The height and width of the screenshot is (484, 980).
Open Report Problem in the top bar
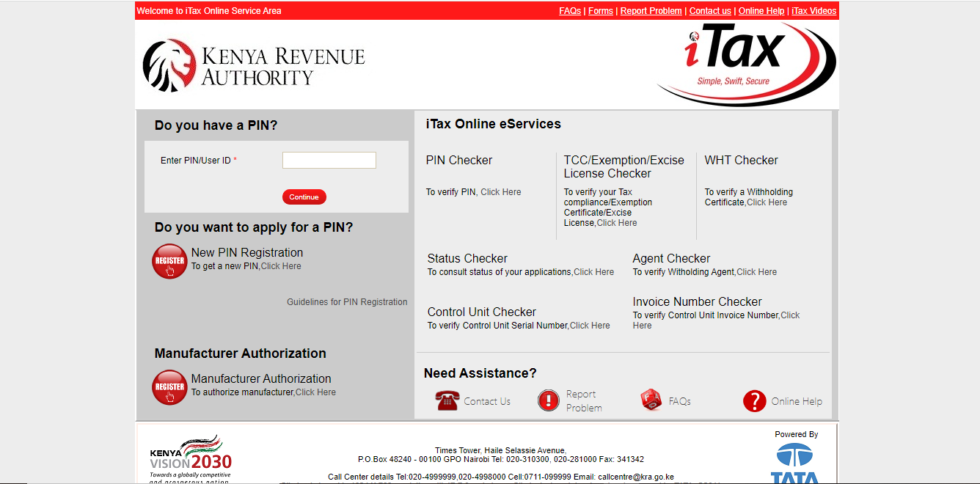[x=651, y=11]
